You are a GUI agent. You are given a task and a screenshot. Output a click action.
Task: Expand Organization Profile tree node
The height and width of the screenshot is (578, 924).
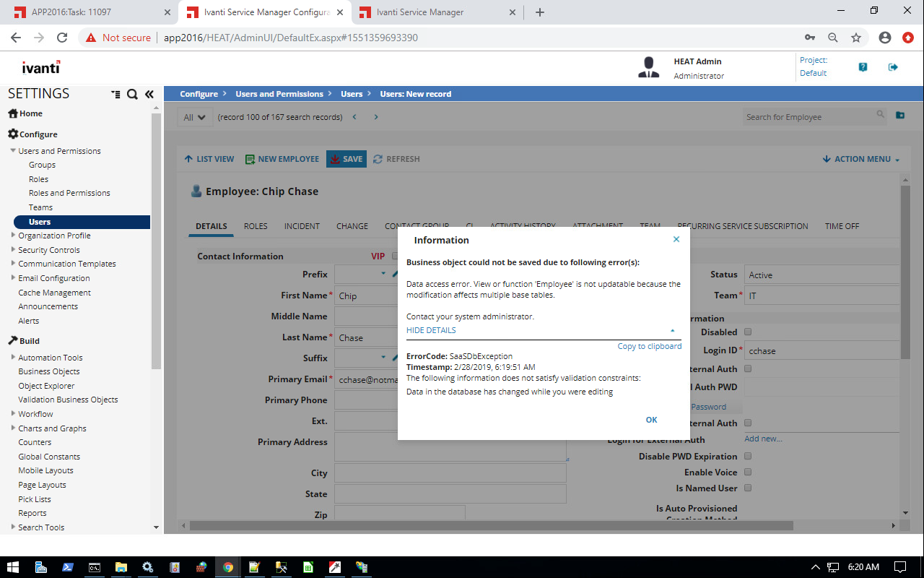point(13,236)
